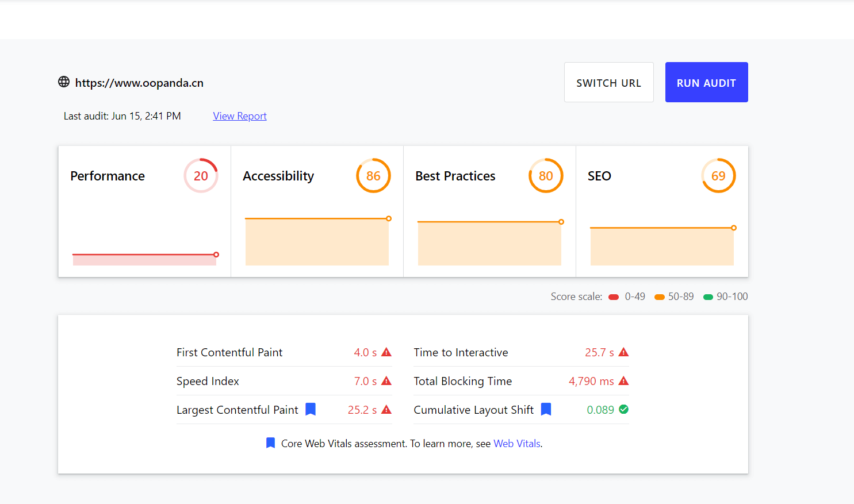Open the View Report link
Image resolution: width=854 pixels, height=504 pixels.
[x=240, y=116]
